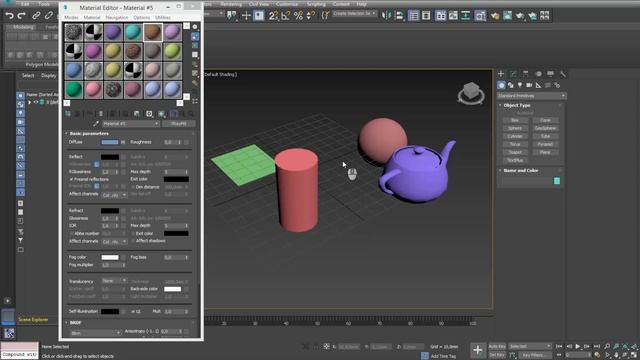Collapse the BRDF rollout
Screen dimensions: 640x360
point(76,322)
